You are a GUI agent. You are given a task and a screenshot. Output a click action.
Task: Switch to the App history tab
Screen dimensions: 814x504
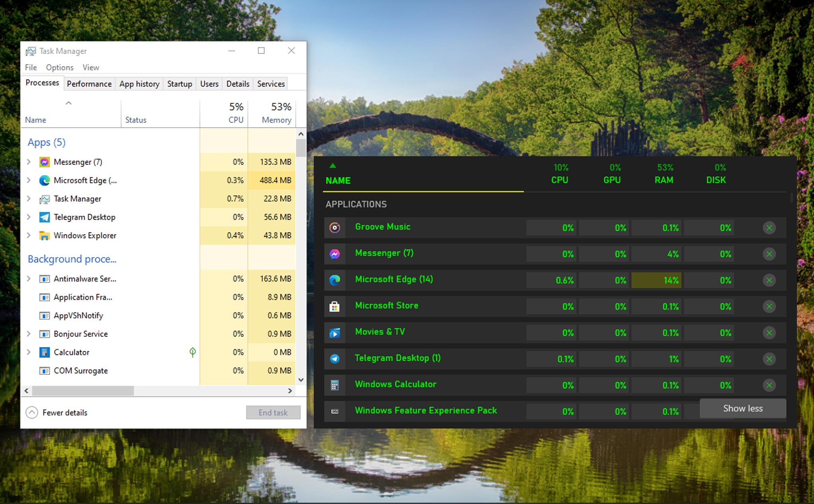coord(139,84)
